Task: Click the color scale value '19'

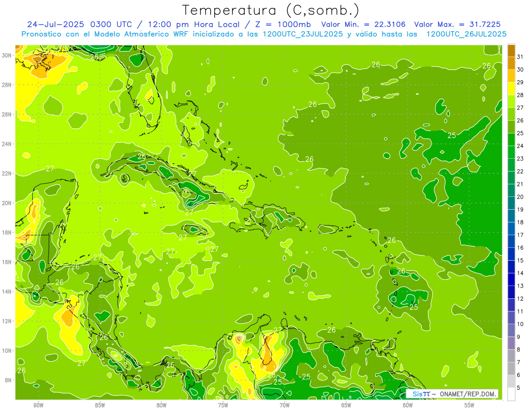Action: pyautogui.click(x=520, y=209)
